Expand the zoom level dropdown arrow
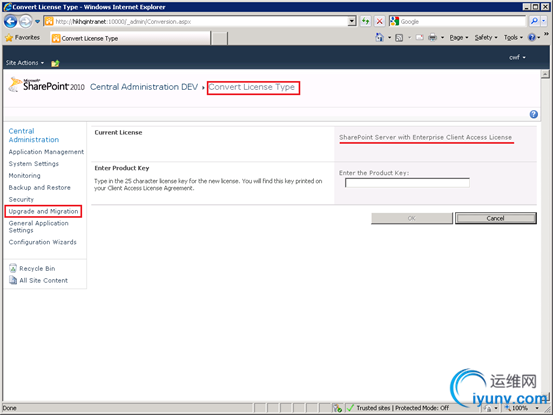Viewport: 553px width, 415px height. click(x=537, y=408)
